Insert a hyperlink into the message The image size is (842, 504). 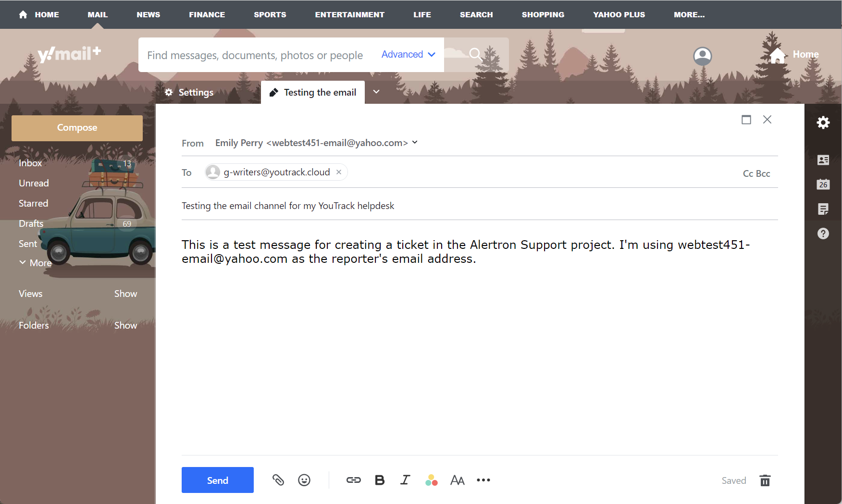tap(354, 480)
